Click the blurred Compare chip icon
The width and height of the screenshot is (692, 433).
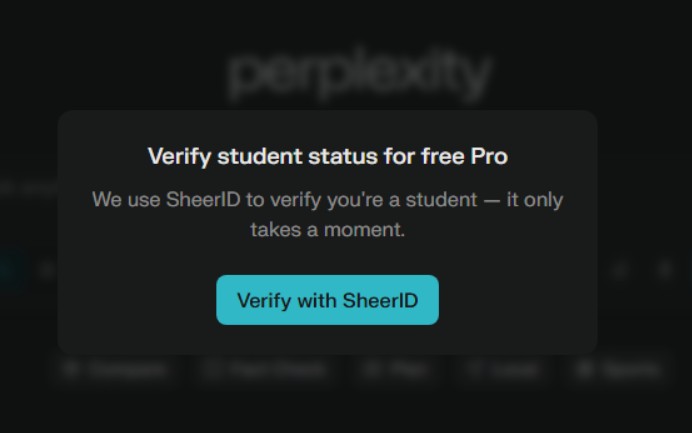[71, 370]
